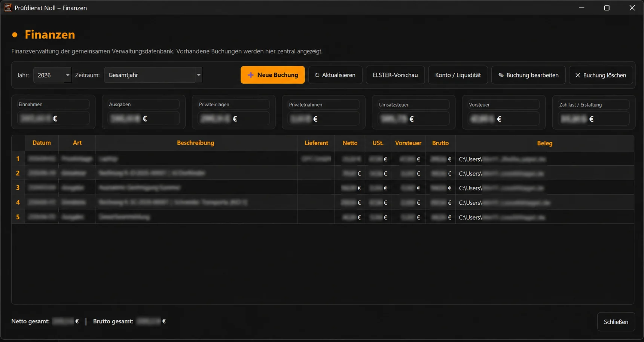This screenshot has width=644, height=342.
Task: Click the Lieferant column header
Action: click(316, 143)
